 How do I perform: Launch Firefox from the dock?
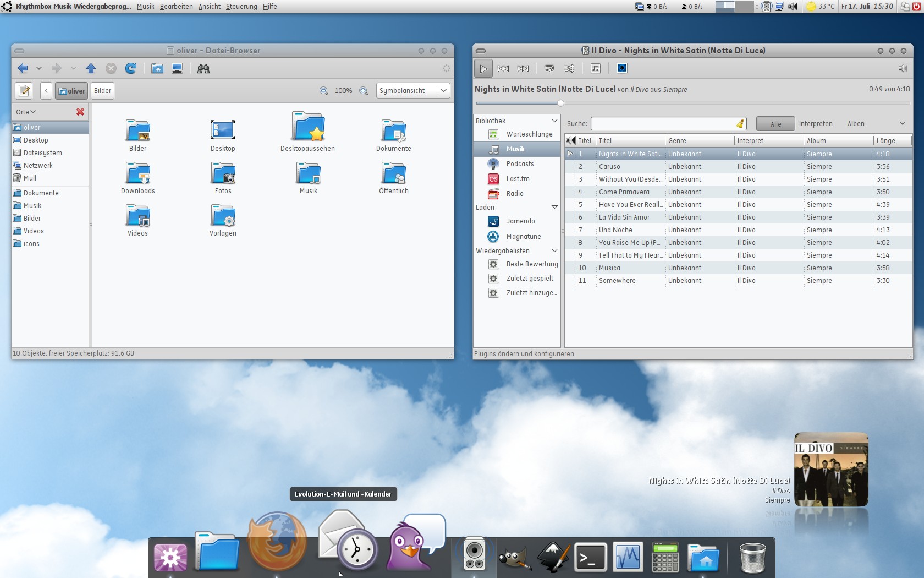tap(278, 541)
